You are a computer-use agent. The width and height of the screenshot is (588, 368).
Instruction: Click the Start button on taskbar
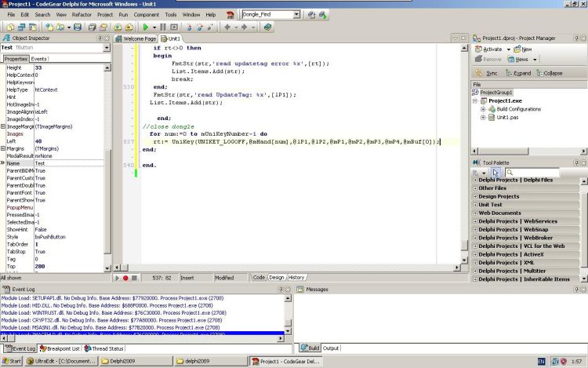(12, 361)
